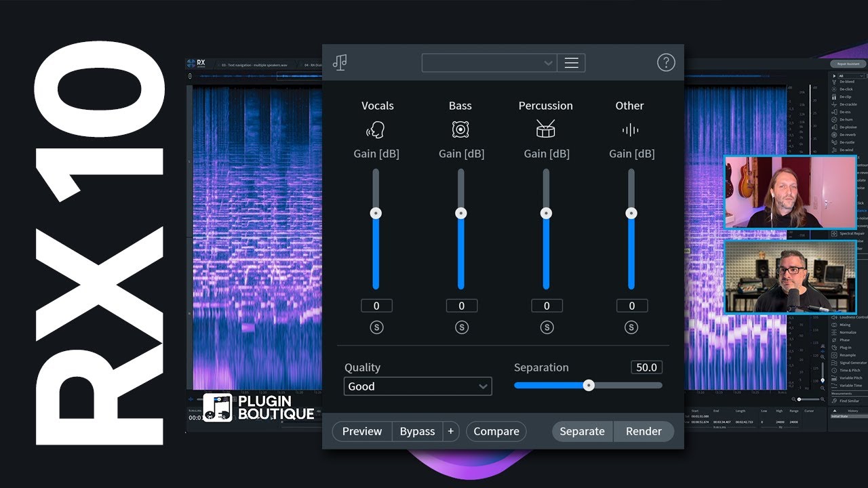Open the Repair Assistant button
The height and width of the screenshot is (488, 868).
click(848, 64)
